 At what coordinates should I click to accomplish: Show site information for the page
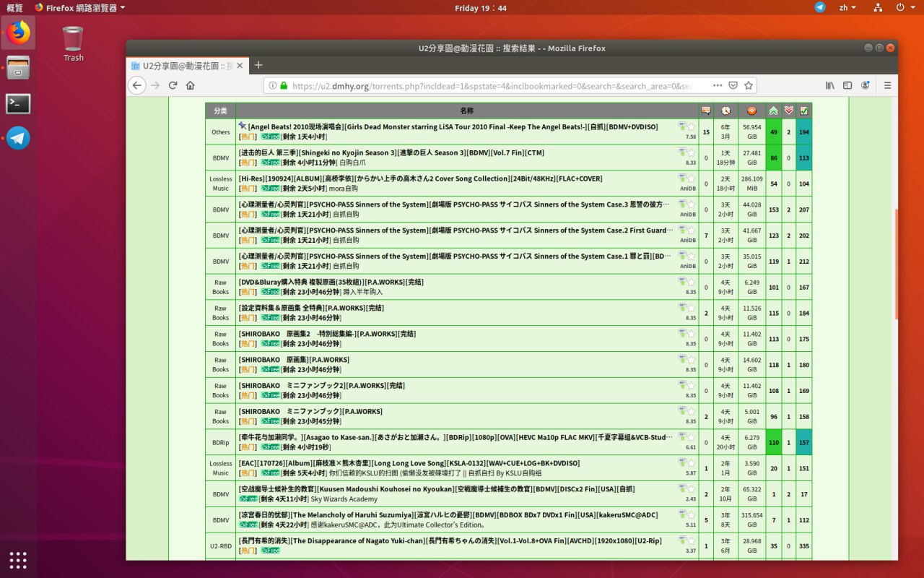[x=272, y=85]
